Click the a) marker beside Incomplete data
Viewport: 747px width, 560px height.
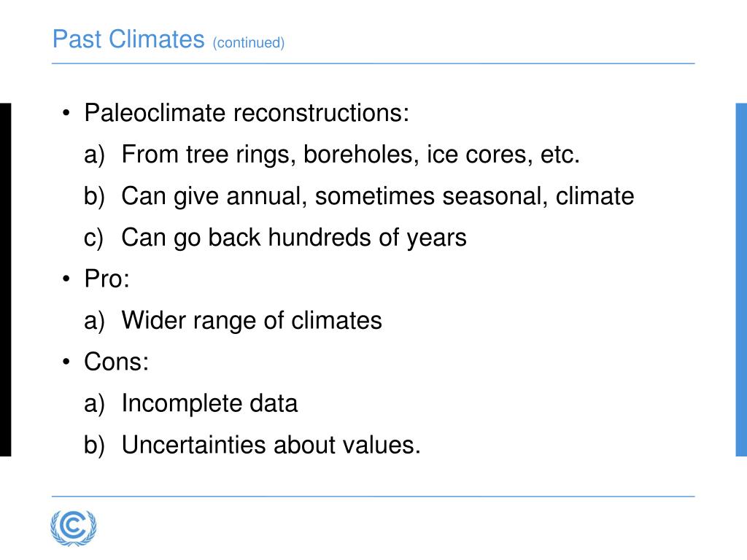pyautogui.click(x=94, y=405)
